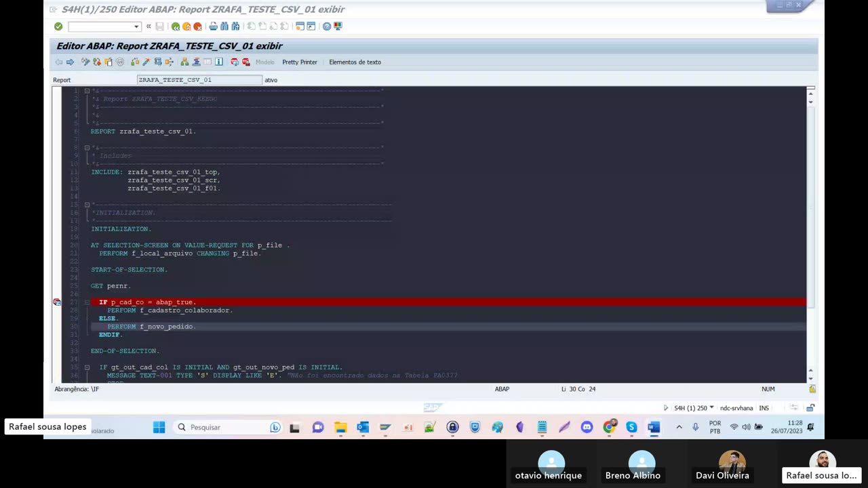Expand the system tray hidden icons chevron
The image size is (868, 488).
(679, 427)
